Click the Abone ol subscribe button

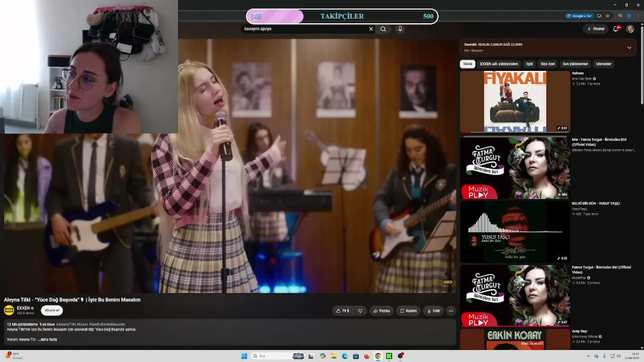click(x=52, y=310)
